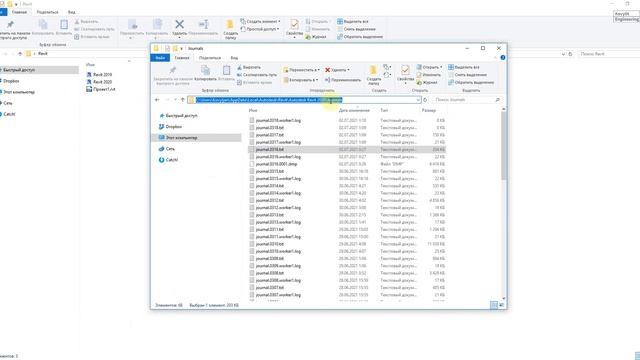Go up one folder level in Journals

point(182,100)
